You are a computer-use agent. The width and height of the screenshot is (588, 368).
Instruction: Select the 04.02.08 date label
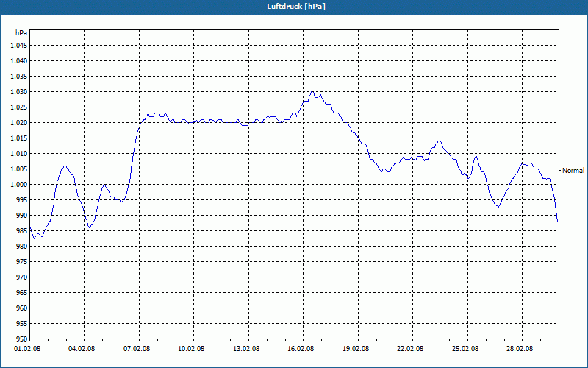click(82, 349)
